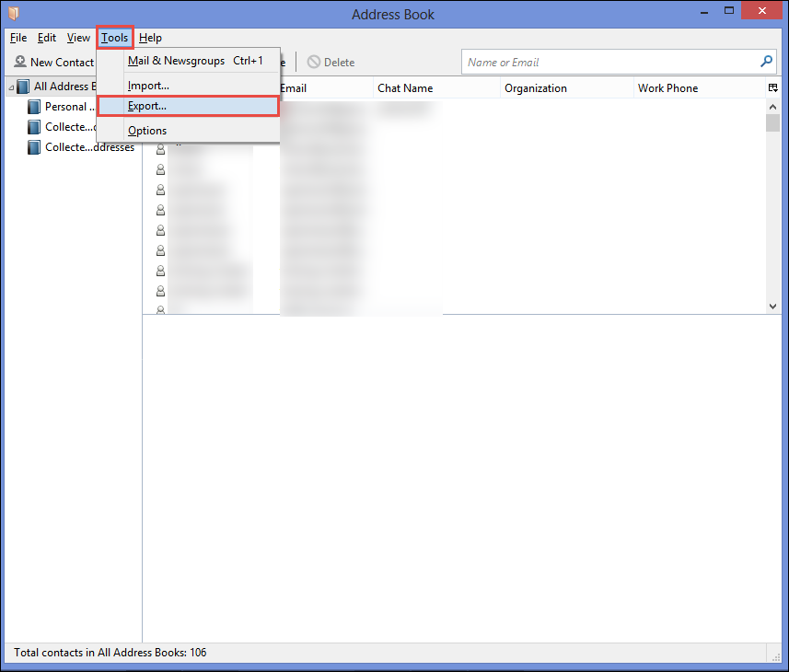Viewport: 789px width, 672px height.
Task: Click the All Address Books icon
Action: (23, 87)
